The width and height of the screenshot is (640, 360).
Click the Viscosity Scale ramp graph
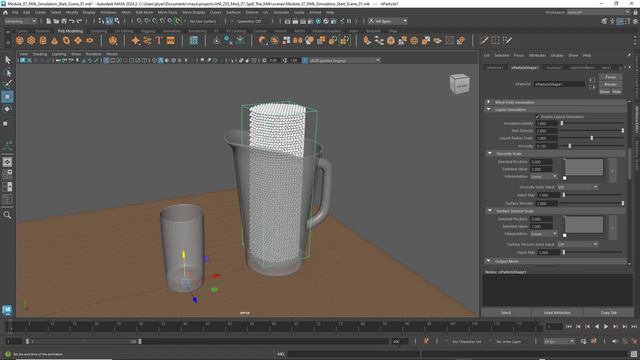(584, 167)
